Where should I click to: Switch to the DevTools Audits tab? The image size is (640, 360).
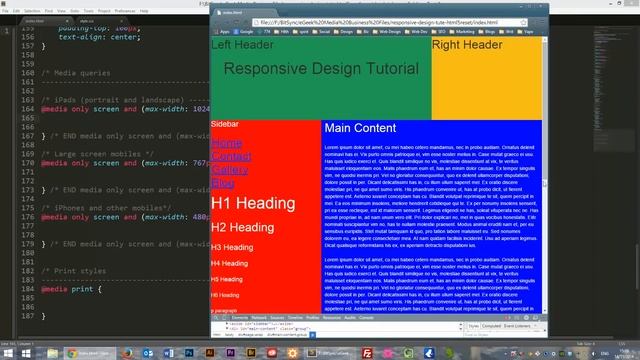350,318
